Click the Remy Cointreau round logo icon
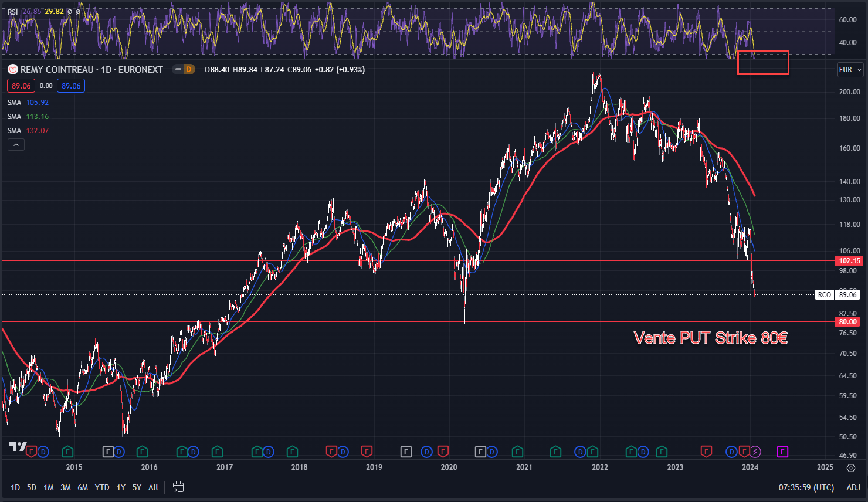The width and height of the screenshot is (868, 502). pyautogui.click(x=13, y=69)
